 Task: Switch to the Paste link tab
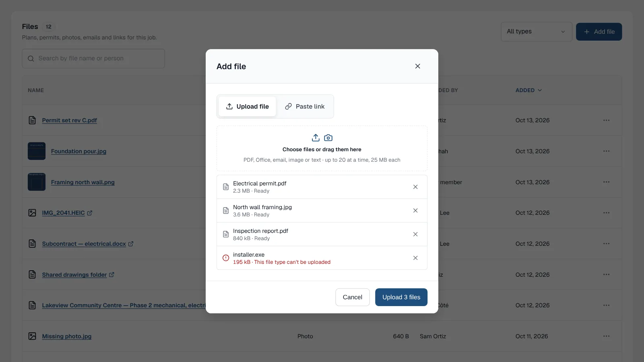click(305, 107)
